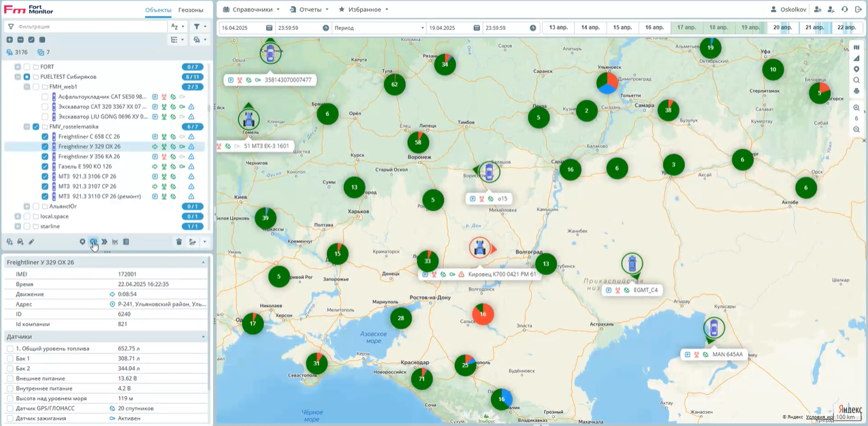Expand the local.space group

(x=18, y=216)
